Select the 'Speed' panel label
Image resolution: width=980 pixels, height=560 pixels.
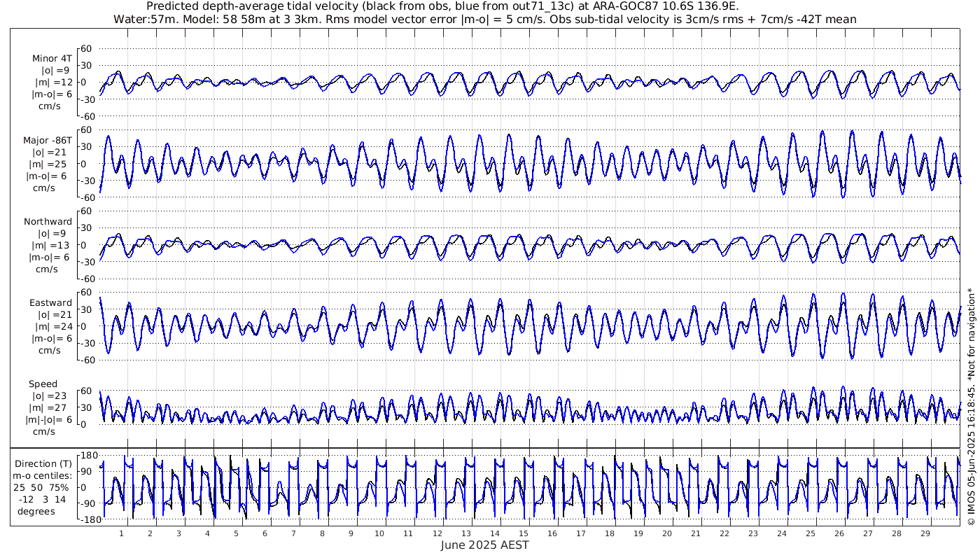(x=43, y=384)
